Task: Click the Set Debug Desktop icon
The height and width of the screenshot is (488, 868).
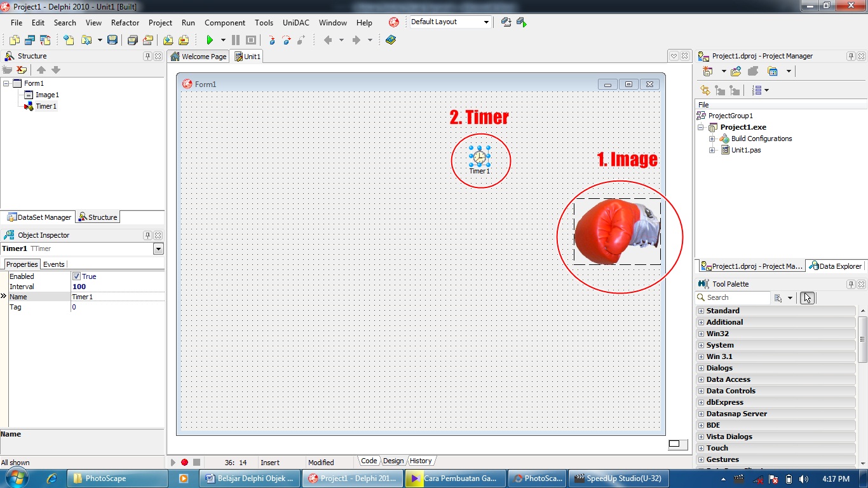Action: pyautogui.click(x=522, y=22)
